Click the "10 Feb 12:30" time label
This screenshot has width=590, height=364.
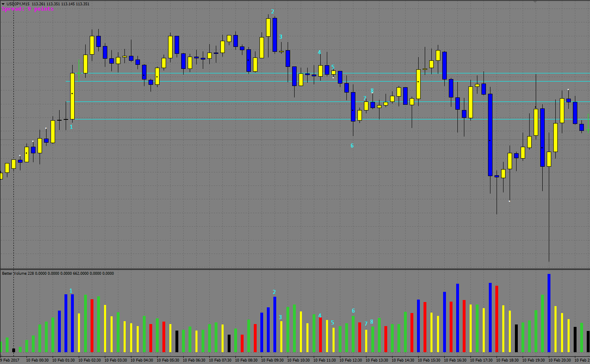tap(350, 360)
